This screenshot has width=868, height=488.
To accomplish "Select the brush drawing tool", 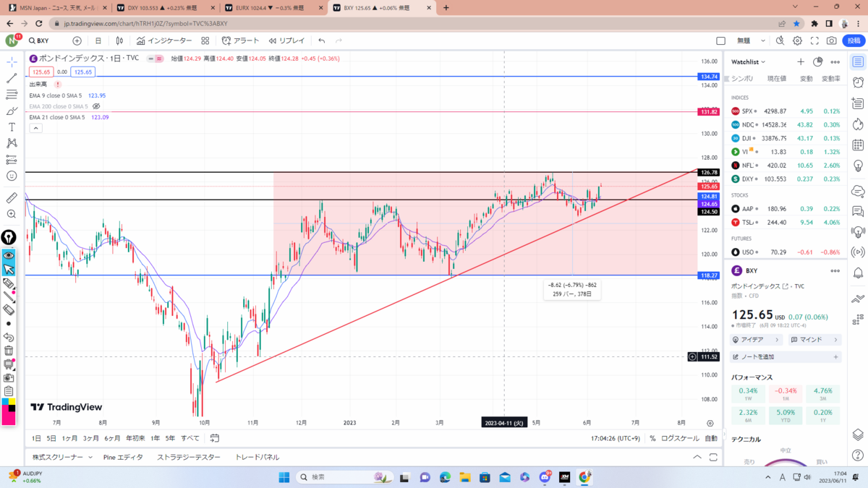I will click(12, 111).
